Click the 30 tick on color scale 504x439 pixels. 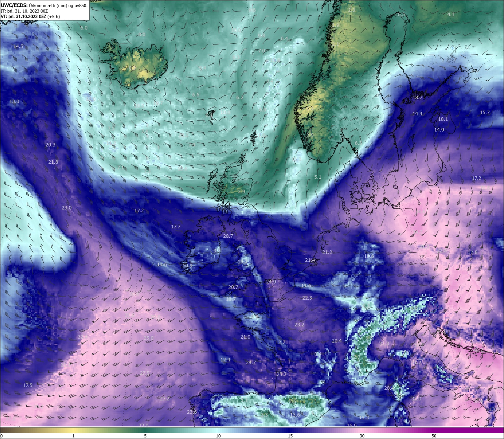coord(362,436)
